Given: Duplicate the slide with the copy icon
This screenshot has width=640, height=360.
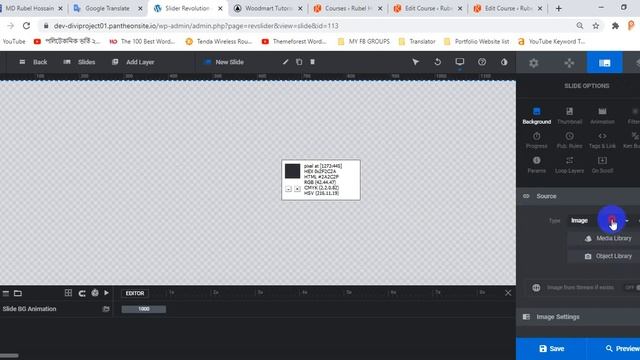Looking at the screenshot, I should coord(299,62).
